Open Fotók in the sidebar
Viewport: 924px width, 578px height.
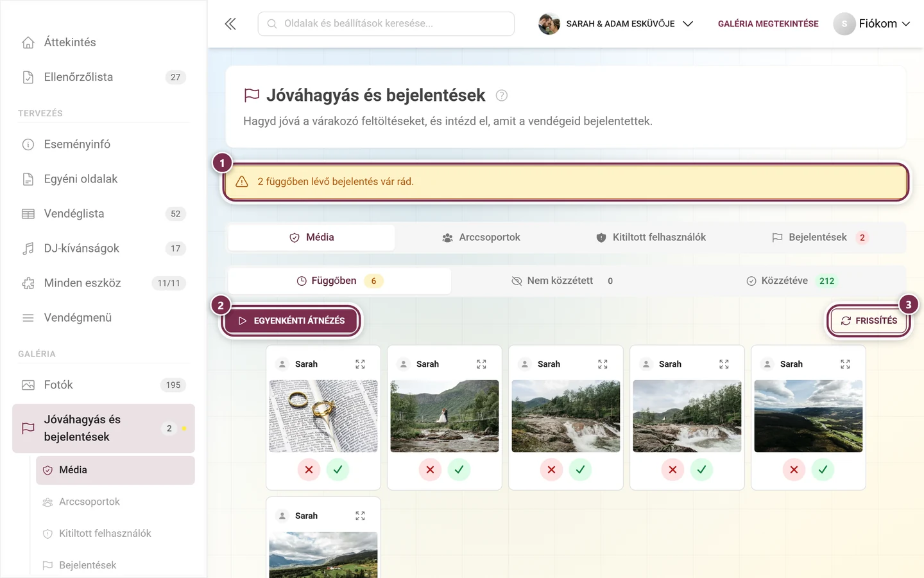pos(103,385)
